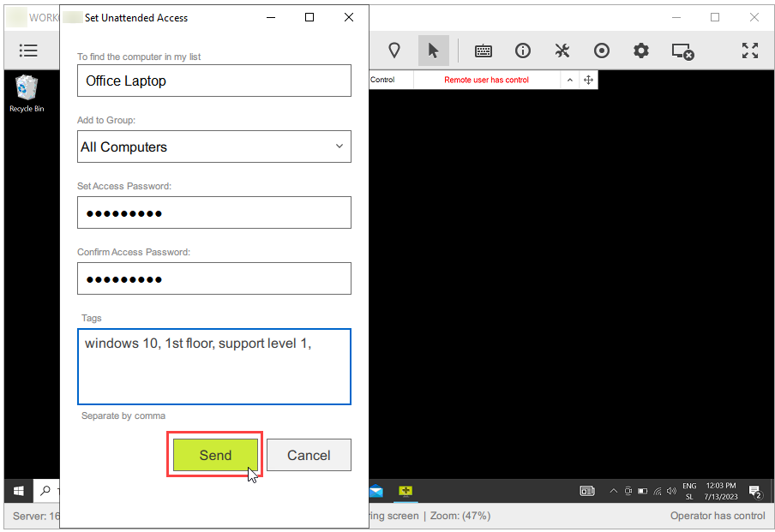
Task: Open the on-screen keyboard tool
Action: pyautogui.click(x=484, y=51)
